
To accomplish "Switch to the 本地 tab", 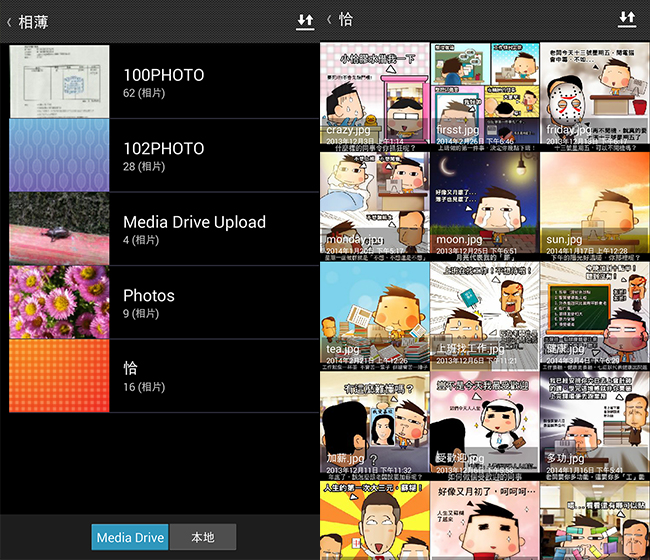I will pyautogui.click(x=202, y=537).
